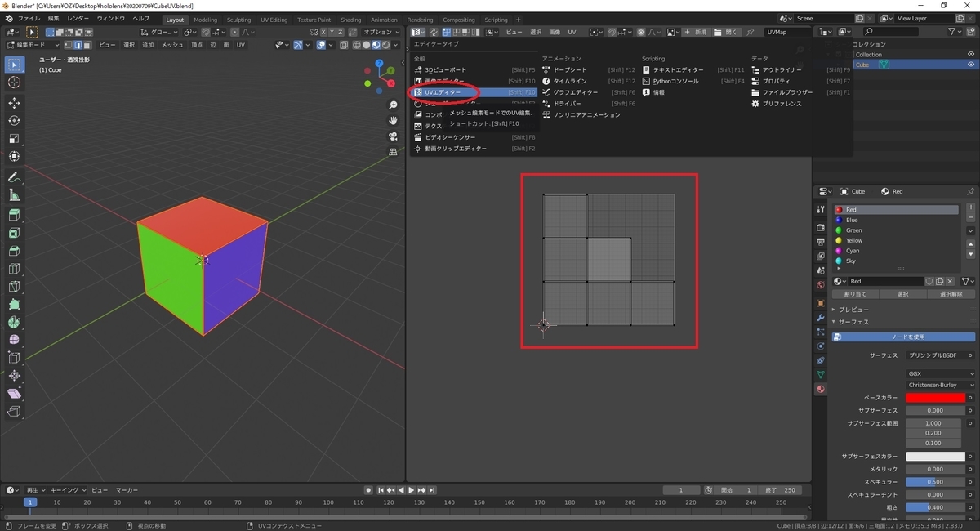Choose テキストエディター in editor type menu
The width and height of the screenshot is (980, 531).
pos(693,70)
